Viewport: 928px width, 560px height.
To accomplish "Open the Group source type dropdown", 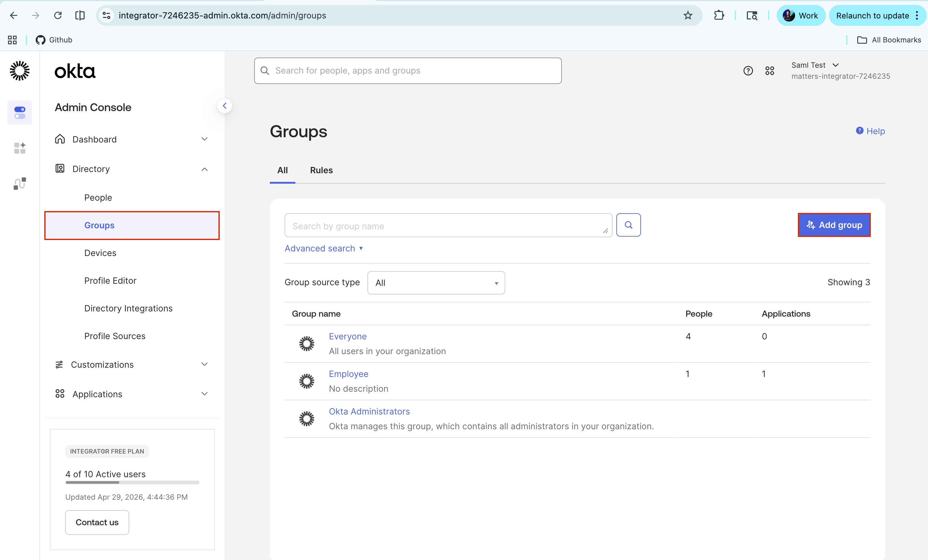I will [x=436, y=283].
